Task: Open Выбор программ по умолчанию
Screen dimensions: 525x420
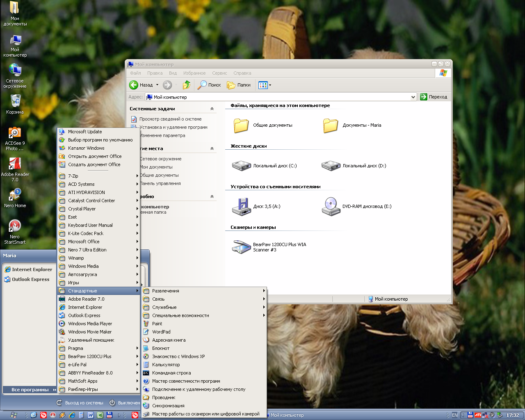Action: coord(98,140)
